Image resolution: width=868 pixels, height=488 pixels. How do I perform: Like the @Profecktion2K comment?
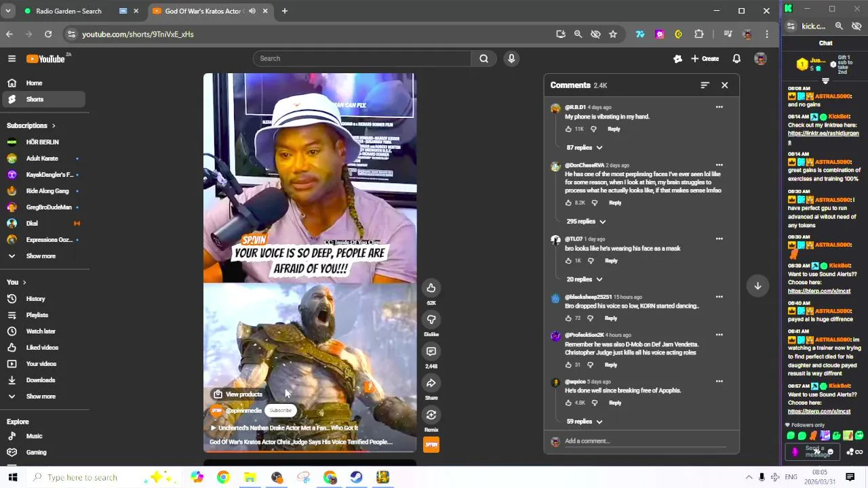[568, 365]
